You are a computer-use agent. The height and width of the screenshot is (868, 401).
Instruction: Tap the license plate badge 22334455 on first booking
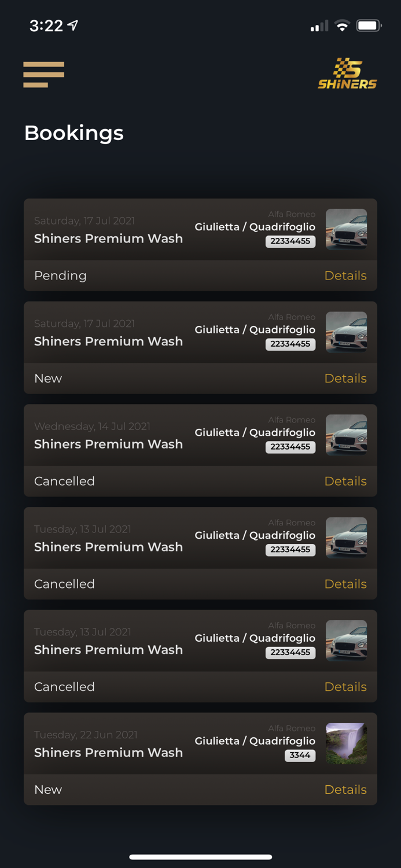click(x=290, y=241)
